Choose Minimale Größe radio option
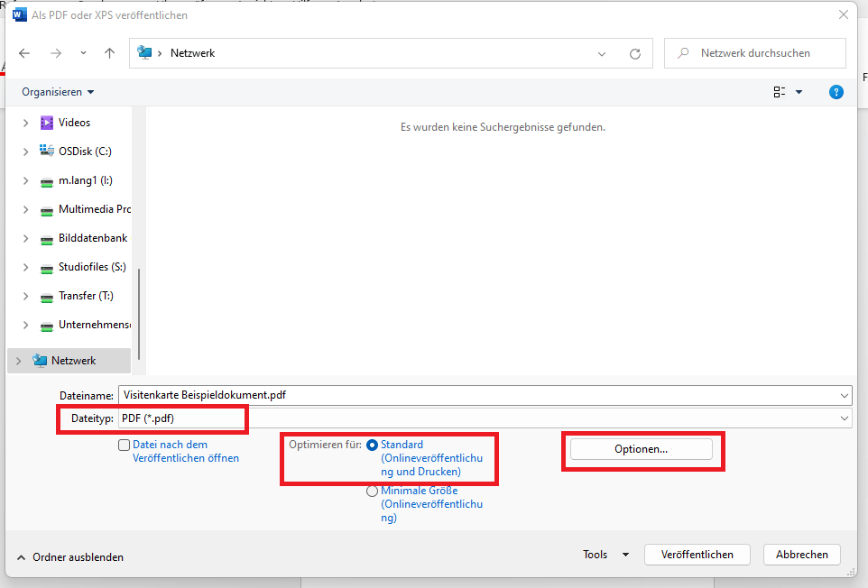The width and height of the screenshot is (868, 588). (373, 492)
